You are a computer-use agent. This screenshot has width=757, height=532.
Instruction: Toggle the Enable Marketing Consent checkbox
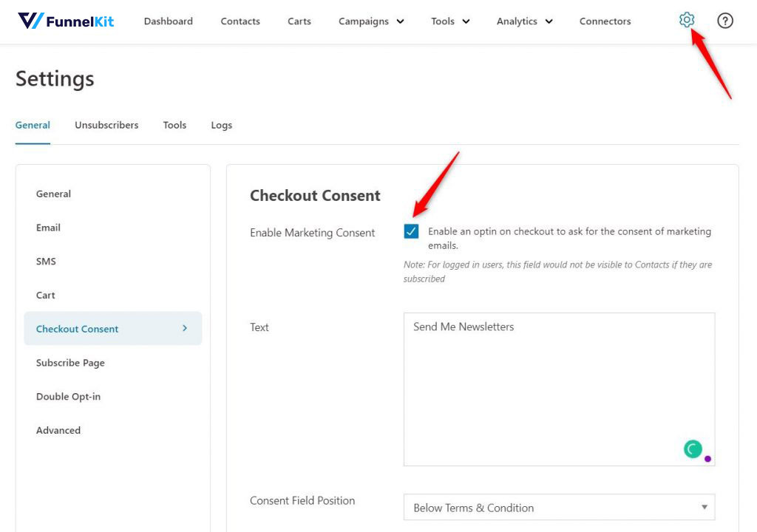coord(411,231)
